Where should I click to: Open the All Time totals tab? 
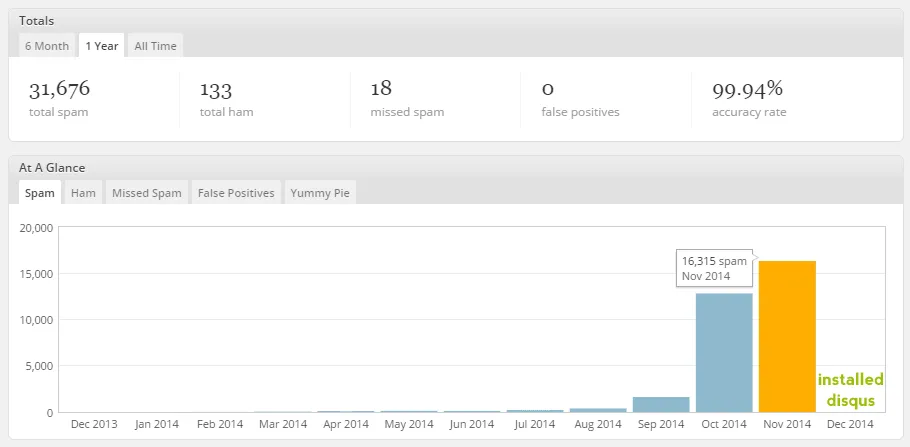(156, 46)
